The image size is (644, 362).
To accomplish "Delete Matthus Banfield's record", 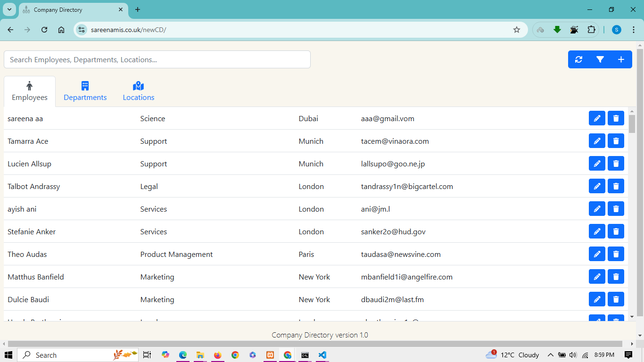I will tap(616, 277).
